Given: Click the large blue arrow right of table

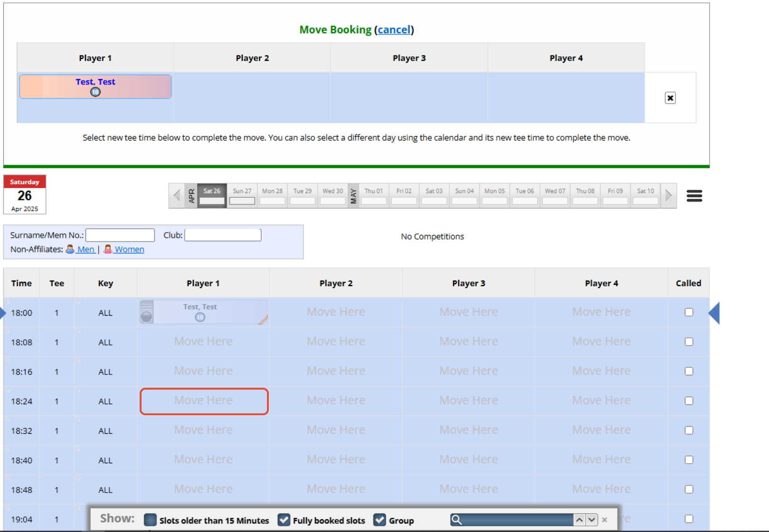Looking at the screenshot, I should pos(714,313).
